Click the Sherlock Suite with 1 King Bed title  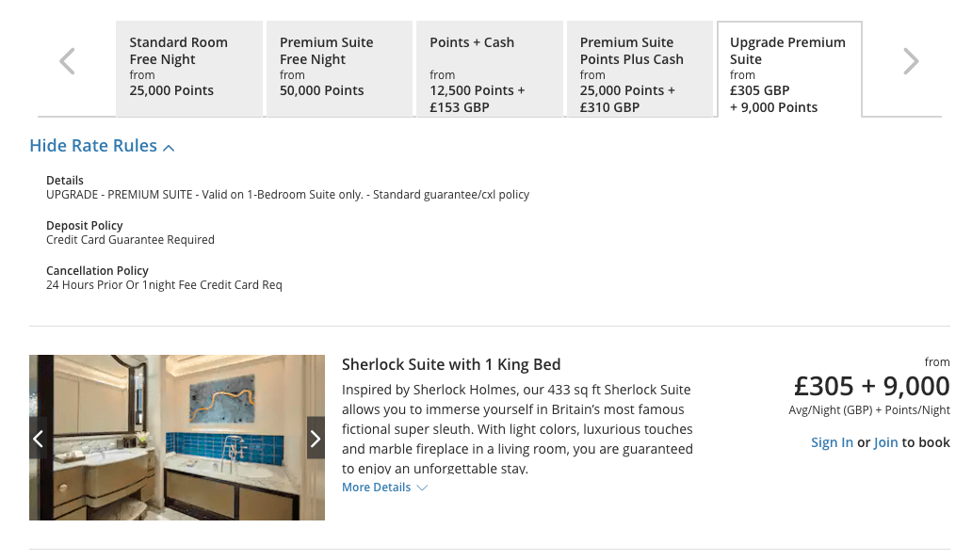(x=451, y=364)
